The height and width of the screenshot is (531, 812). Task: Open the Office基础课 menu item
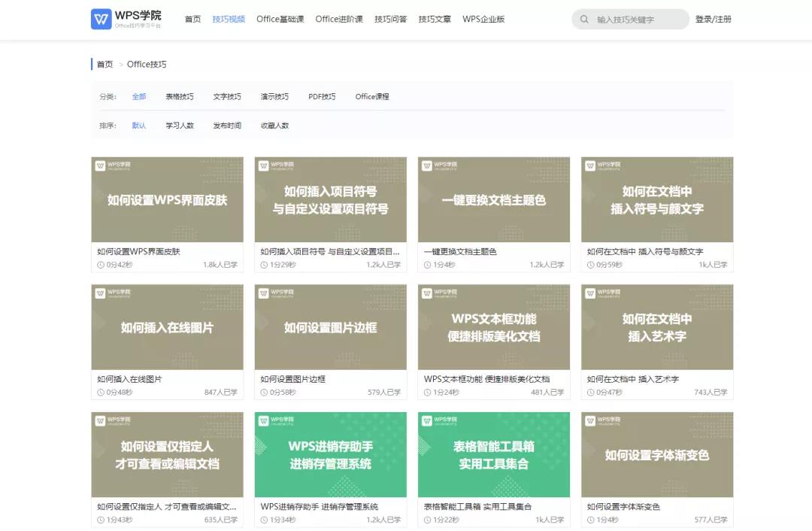click(x=279, y=20)
